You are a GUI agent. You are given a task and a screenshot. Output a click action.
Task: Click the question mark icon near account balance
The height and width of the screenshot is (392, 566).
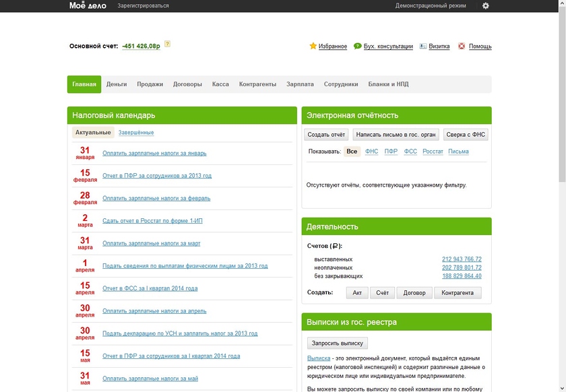[167, 44]
